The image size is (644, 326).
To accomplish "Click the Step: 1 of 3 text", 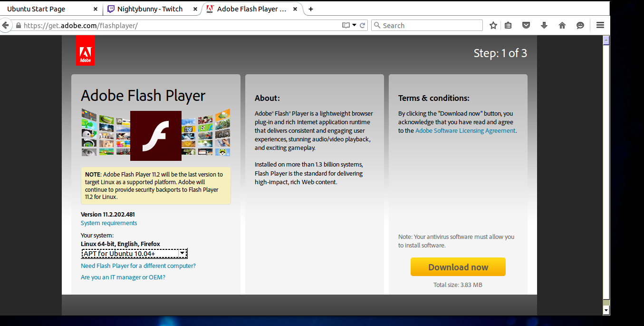I will (x=500, y=53).
